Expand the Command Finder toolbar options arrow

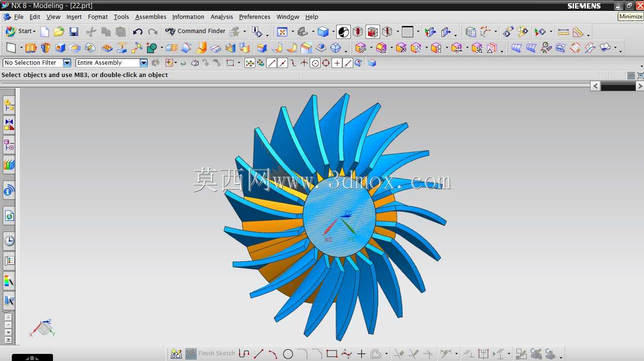(x=244, y=32)
